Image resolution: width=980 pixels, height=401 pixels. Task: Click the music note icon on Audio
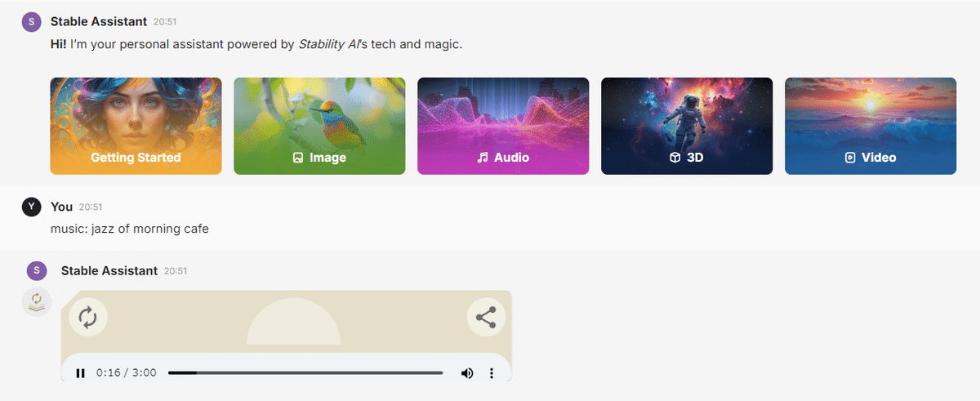(x=483, y=158)
